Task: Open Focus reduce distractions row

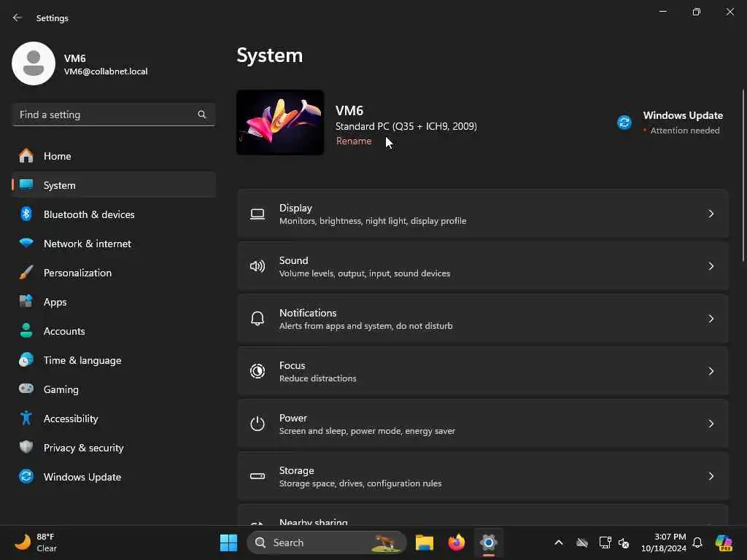Action: tap(483, 371)
